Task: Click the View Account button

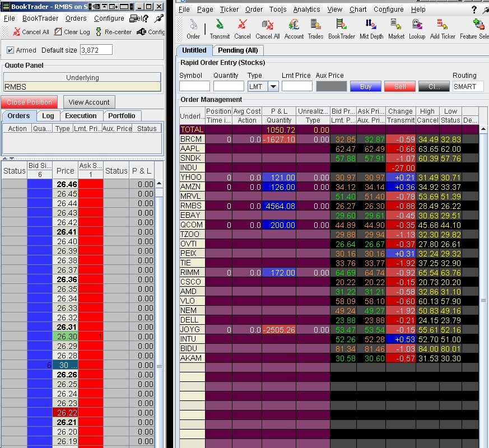Action: (89, 102)
